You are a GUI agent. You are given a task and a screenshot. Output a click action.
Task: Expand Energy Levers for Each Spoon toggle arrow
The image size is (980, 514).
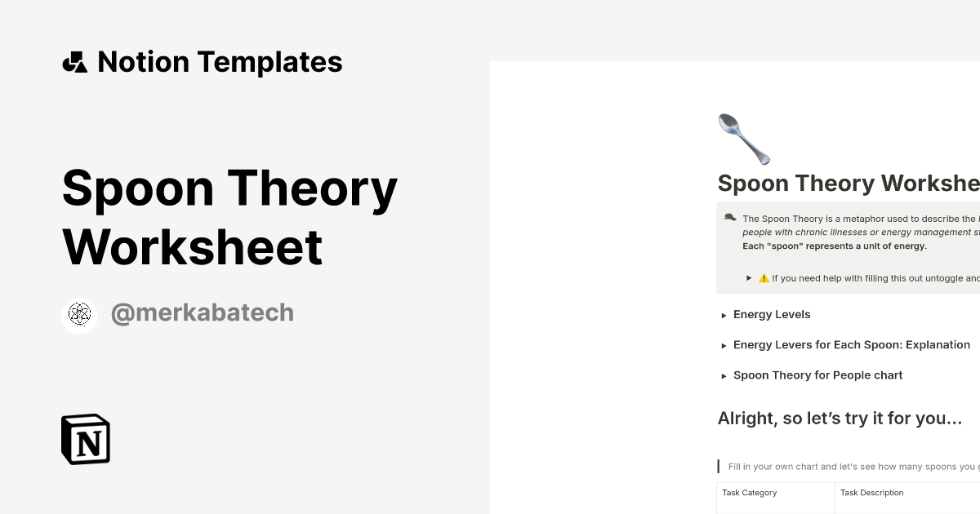coord(724,346)
